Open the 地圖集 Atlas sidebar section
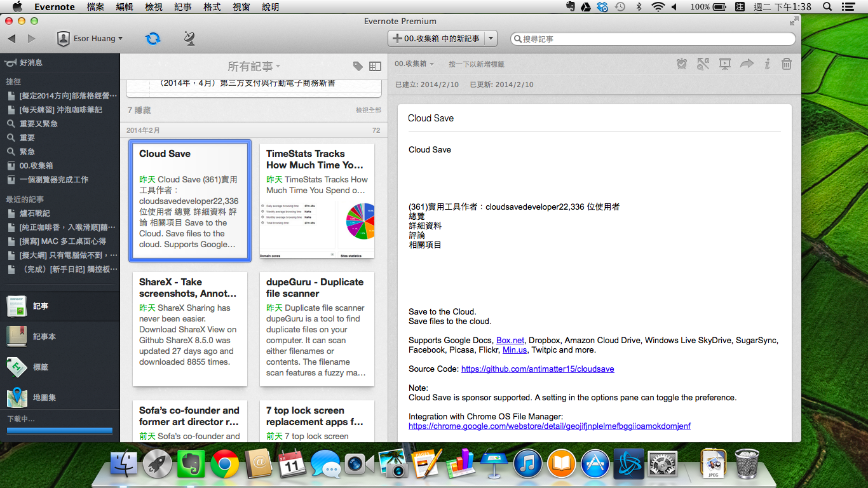The height and width of the screenshot is (488, 868). pyautogui.click(x=60, y=398)
